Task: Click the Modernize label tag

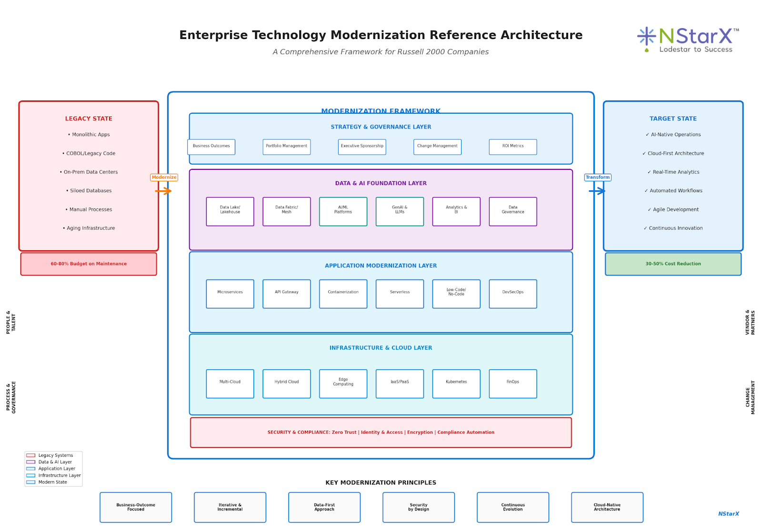Action: coord(164,177)
